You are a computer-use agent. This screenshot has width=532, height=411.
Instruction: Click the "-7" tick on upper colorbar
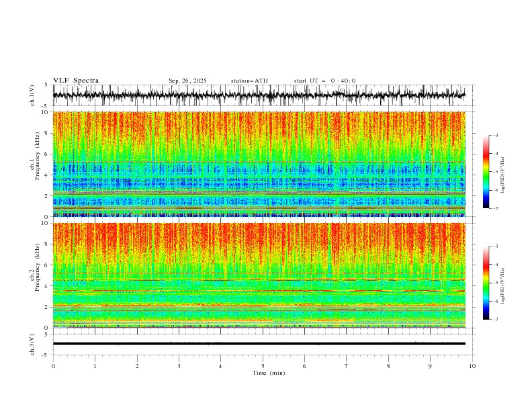[496, 208]
